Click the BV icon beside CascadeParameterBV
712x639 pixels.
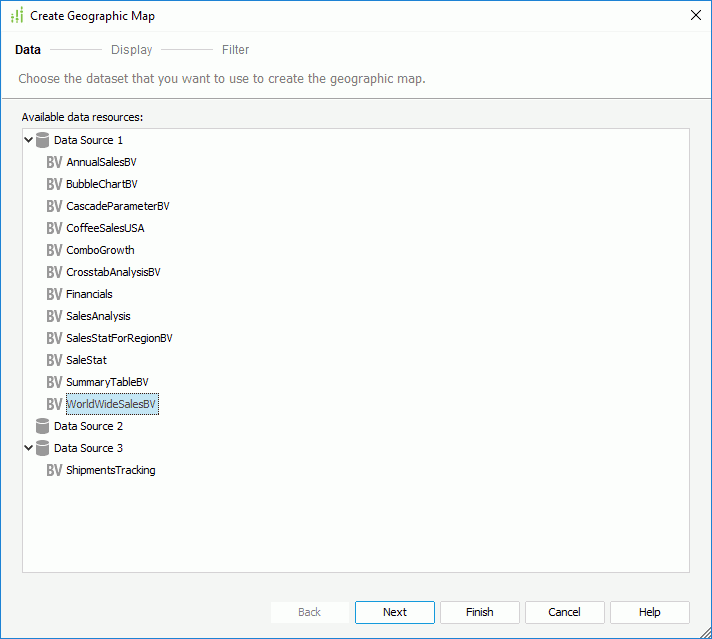[x=54, y=206]
